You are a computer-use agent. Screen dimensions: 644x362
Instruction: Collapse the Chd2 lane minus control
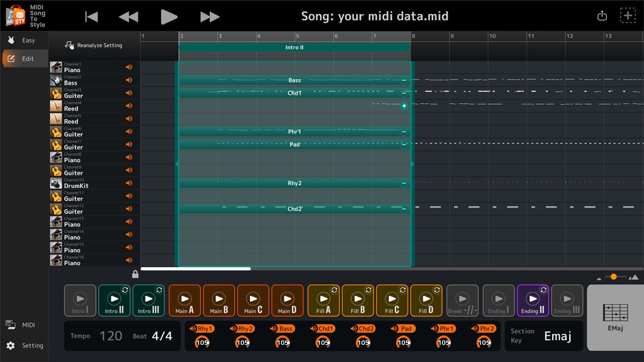click(404, 209)
